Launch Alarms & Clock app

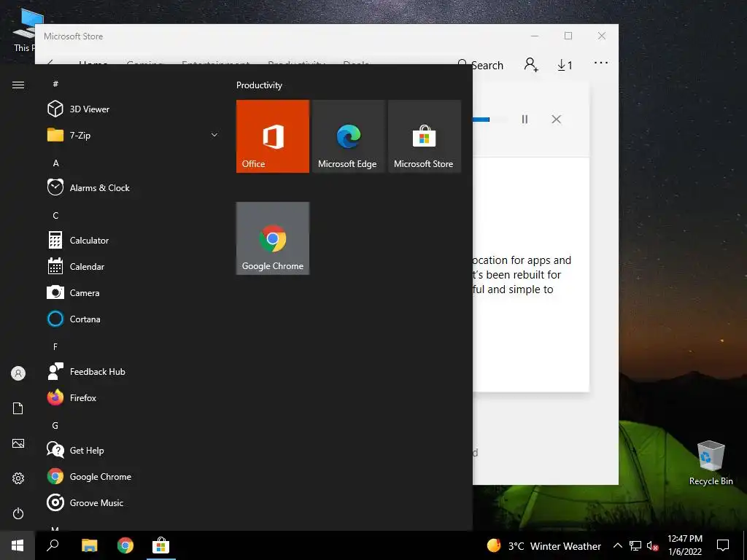click(x=131, y=187)
